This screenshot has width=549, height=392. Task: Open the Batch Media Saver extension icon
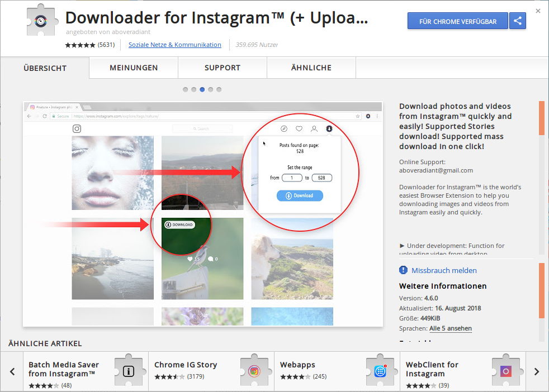tap(128, 371)
